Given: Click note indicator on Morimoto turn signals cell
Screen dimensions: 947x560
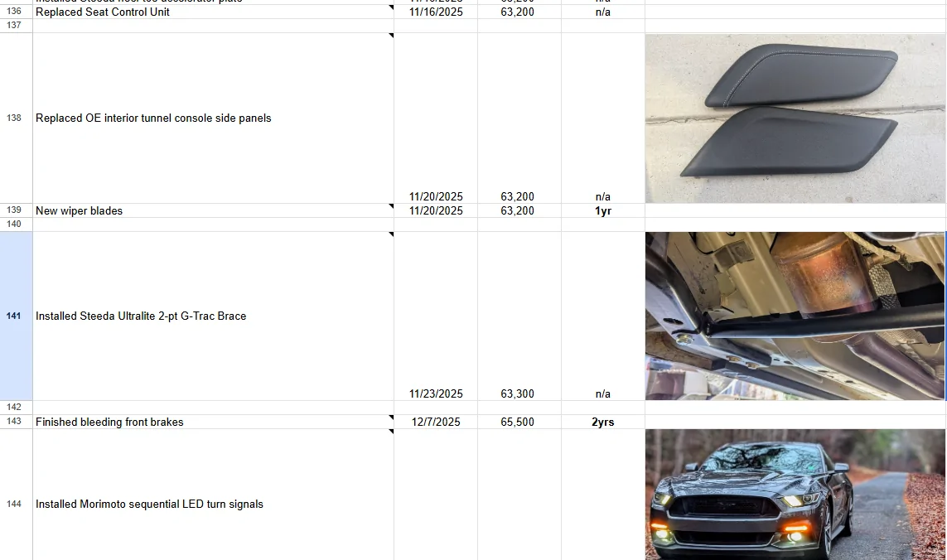Looking at the screenshot, I should click(391, 432).
